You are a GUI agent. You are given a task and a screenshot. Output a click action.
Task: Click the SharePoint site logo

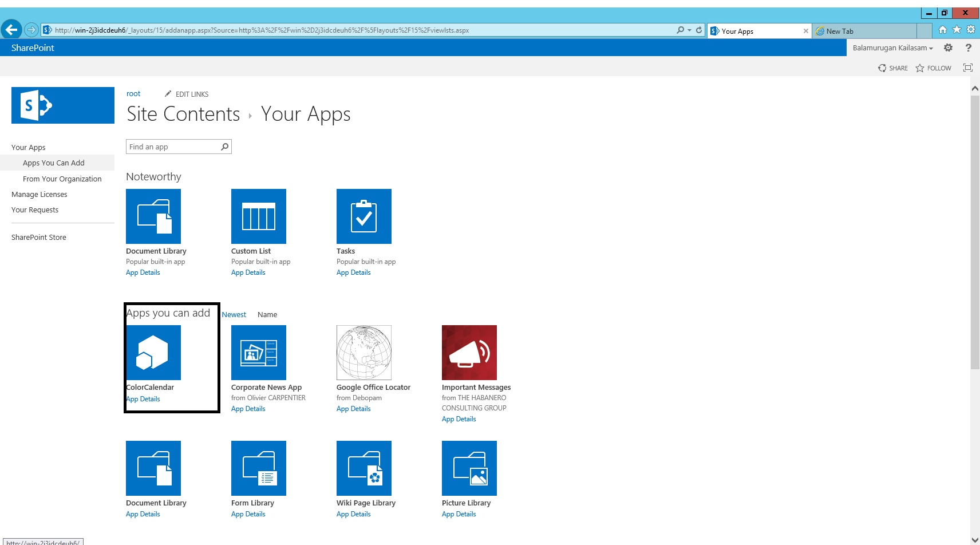tap(63, 105)
